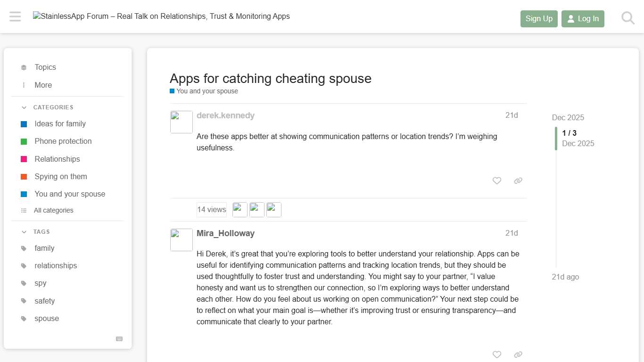
Task: Open the Relationships category
Action: [x=57, y=159]
